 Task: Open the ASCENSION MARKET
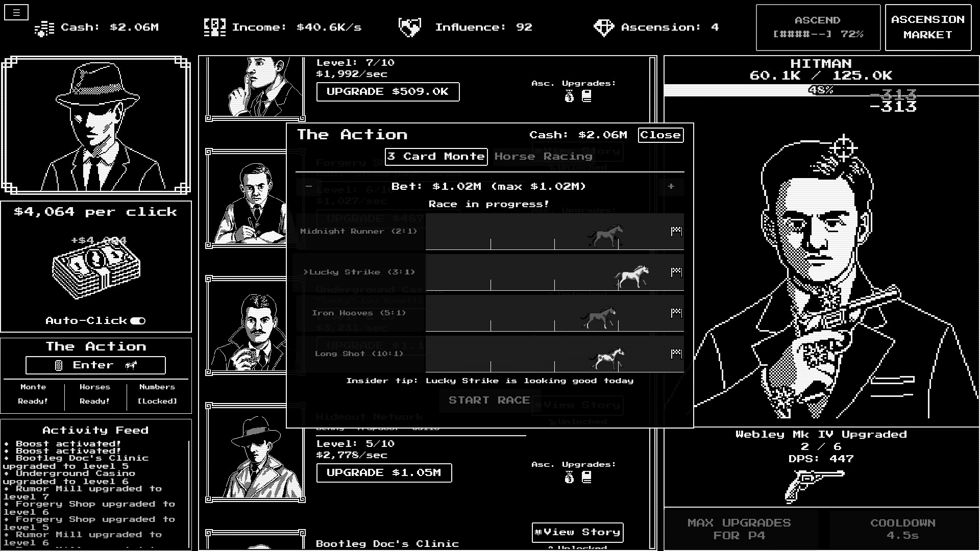(x=928, y=28)
